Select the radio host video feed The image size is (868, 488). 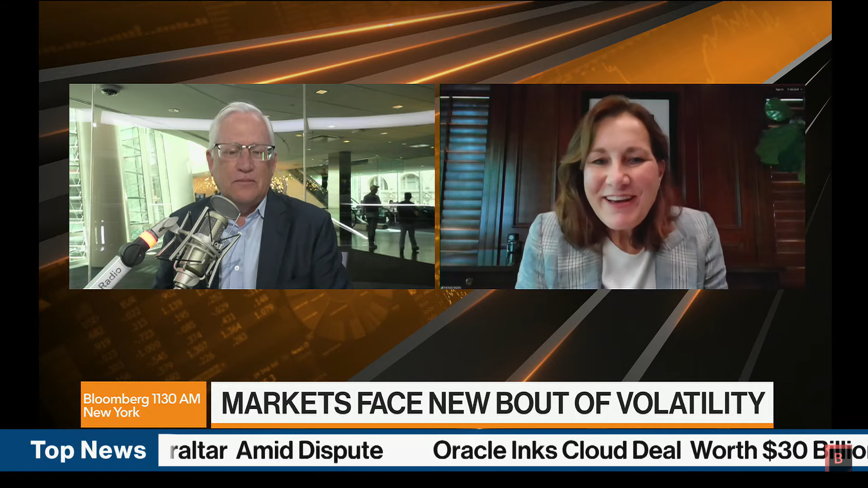(x=252, y=186)
